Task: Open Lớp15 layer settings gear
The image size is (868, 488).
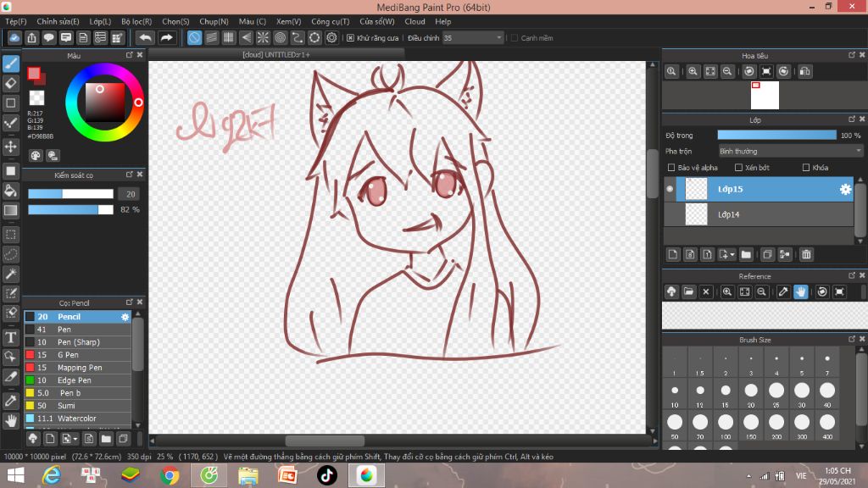Action: [845, 189]
